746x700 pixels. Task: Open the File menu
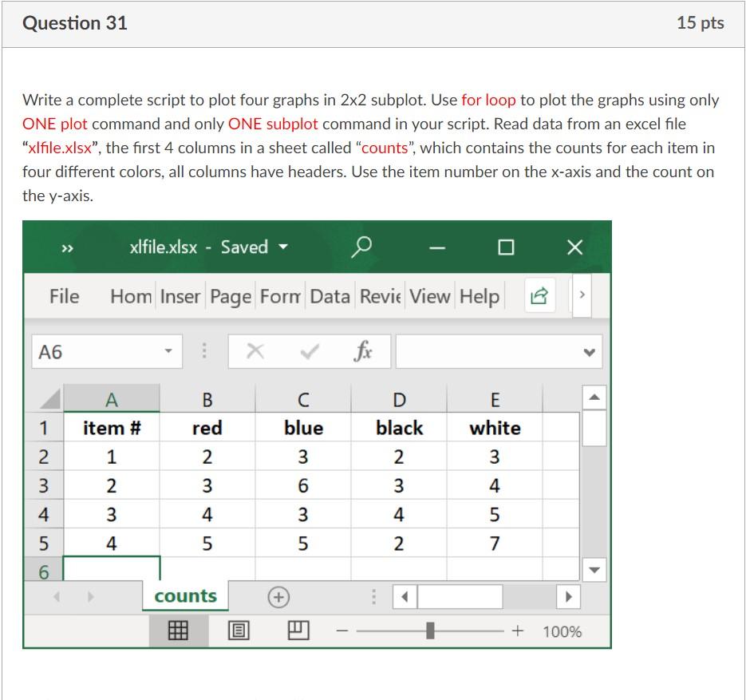click(64, 295)
